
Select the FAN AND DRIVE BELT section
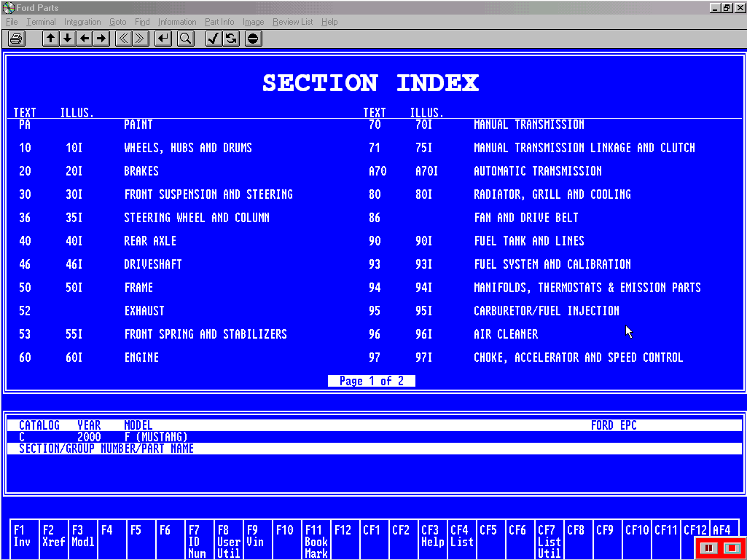tap(526, 218)
